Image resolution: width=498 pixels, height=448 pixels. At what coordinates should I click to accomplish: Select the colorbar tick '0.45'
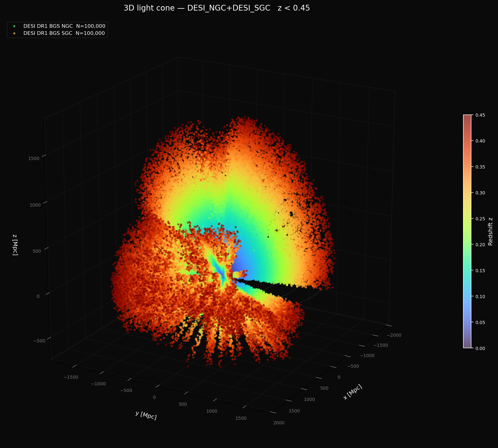coord(480,115)
